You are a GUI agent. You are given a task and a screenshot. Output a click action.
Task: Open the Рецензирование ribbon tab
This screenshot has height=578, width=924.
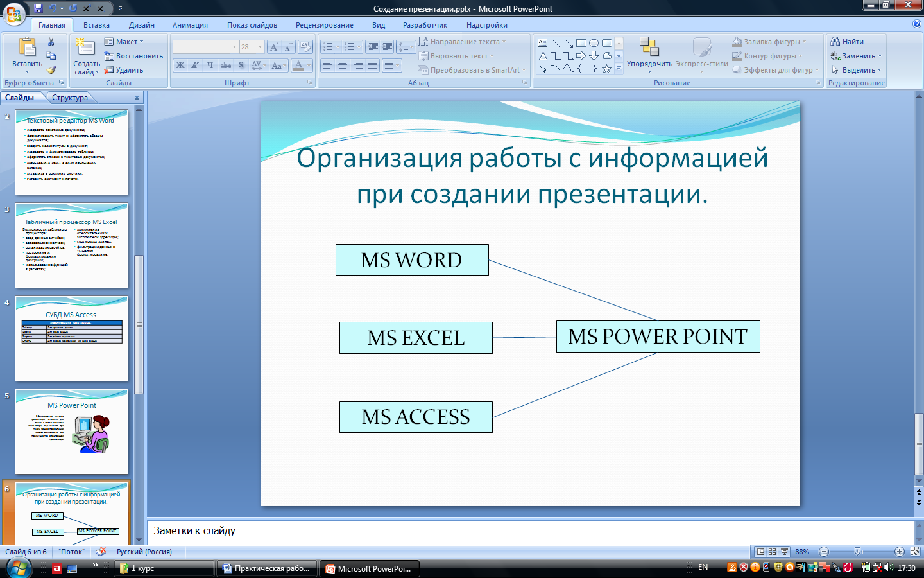[x=325, y=25]
